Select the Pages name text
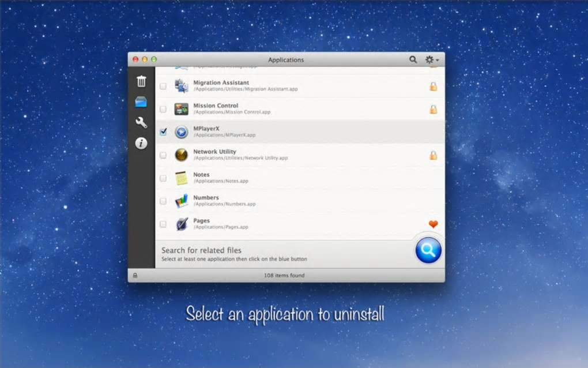 click(201, 220)
